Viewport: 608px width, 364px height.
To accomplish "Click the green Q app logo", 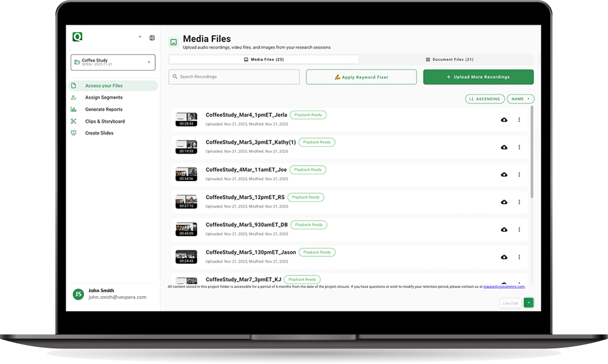I will [77, 37].
